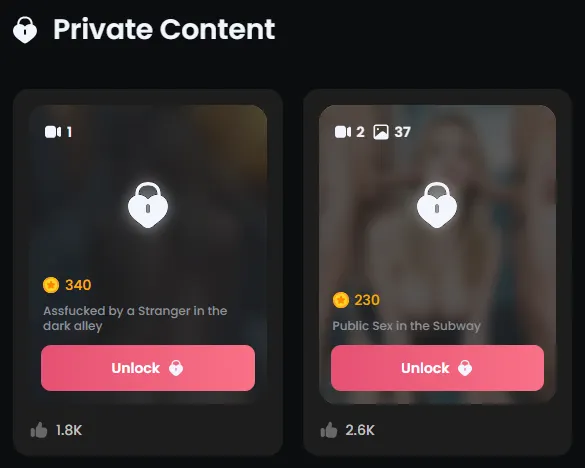Like the 340-coin post with thumbs-up 1.8K
This screenshot has width=585, height=468.
tap(39, 430)
